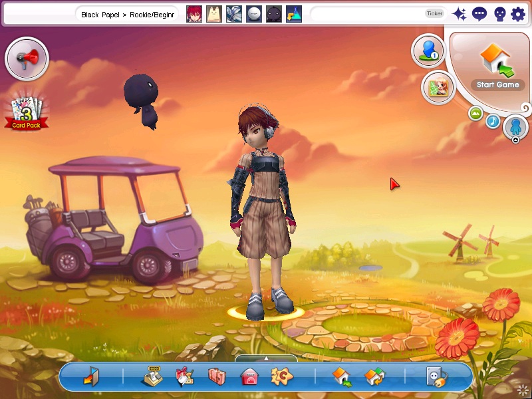532x399 pixels.
Task: Expand the bottom toolbar arrow tab
Action: (x=267, y=358)
